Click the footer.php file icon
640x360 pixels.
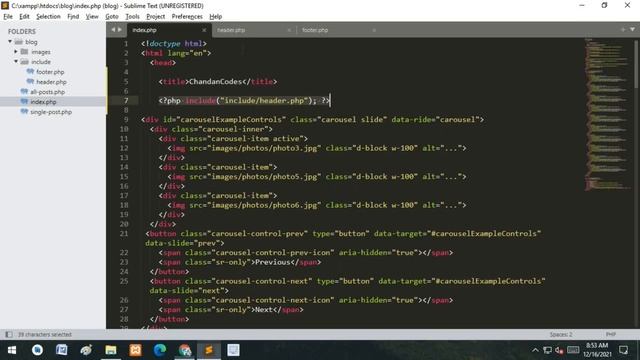[30, 72]
